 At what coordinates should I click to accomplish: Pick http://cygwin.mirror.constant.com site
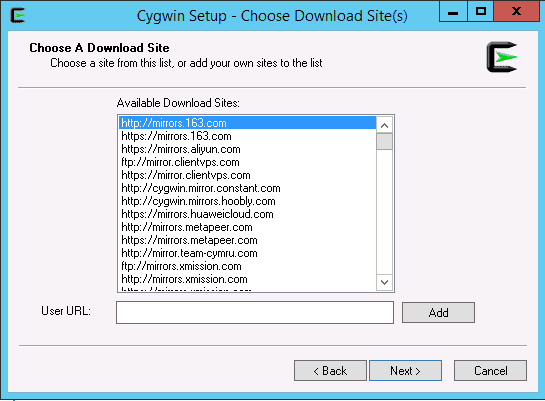pyautogui.click(x=247, y=188)
